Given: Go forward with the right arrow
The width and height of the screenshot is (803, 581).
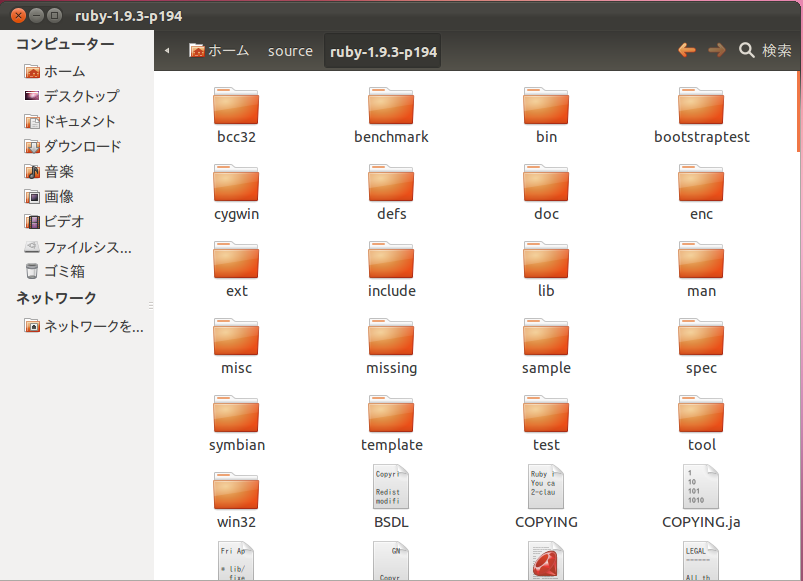Looking at the screenshot, I should (x=716, y=50).
